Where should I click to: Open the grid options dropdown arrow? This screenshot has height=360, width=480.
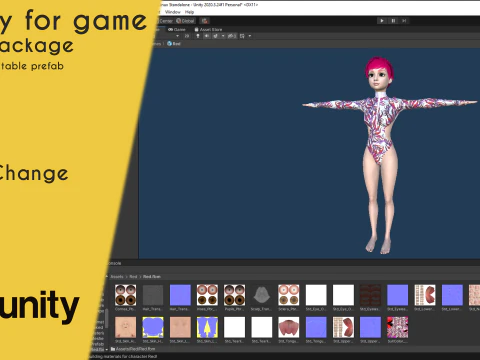(x=250, y=36)
